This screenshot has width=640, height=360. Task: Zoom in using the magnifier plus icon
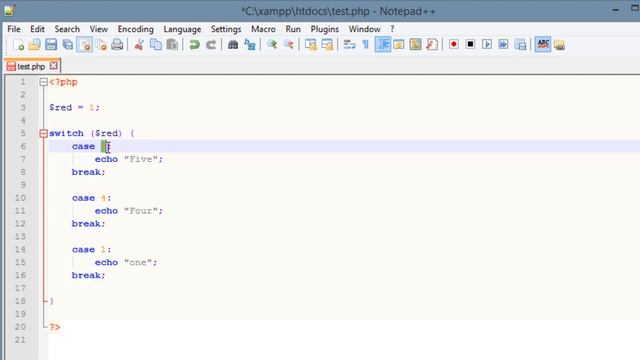(271, 44)
